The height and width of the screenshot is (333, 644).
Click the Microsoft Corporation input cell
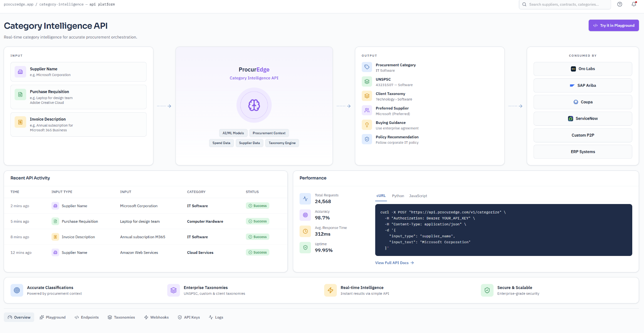point(139,206)
